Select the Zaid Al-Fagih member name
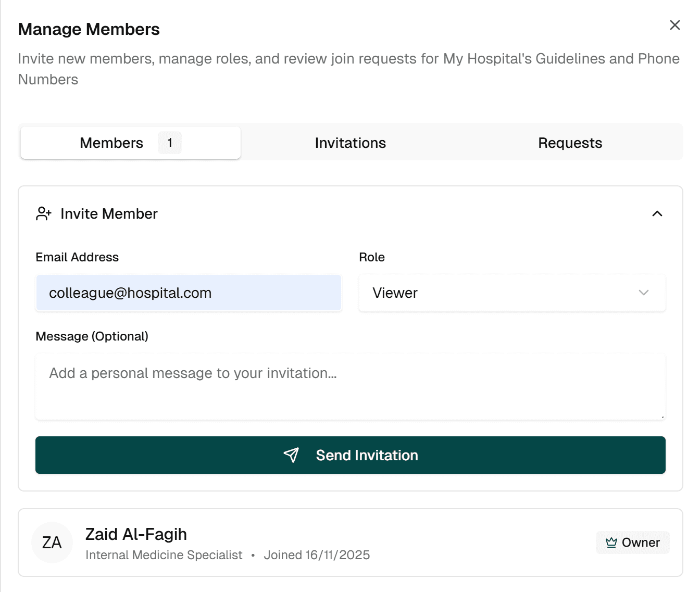Screen dimensions: 700x592 coord(136,534)
